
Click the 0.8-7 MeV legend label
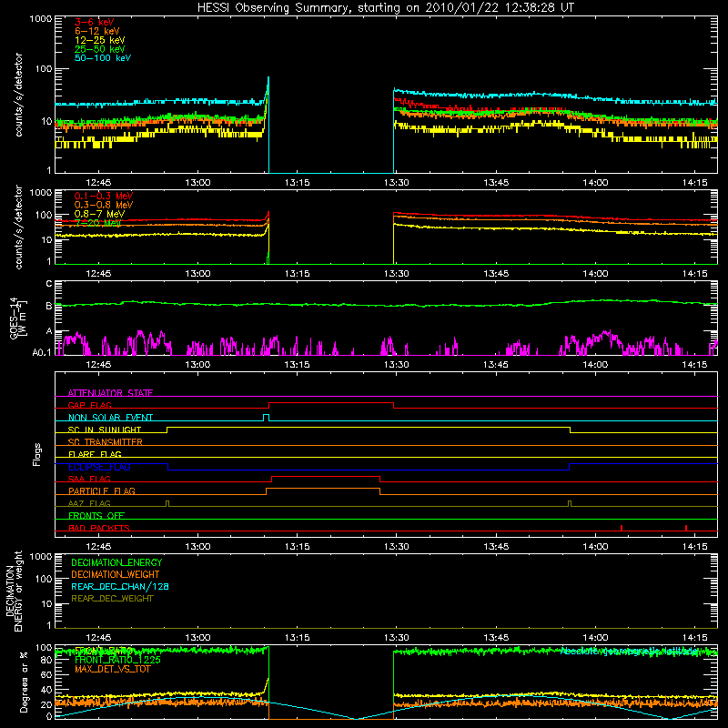point(99,214)
